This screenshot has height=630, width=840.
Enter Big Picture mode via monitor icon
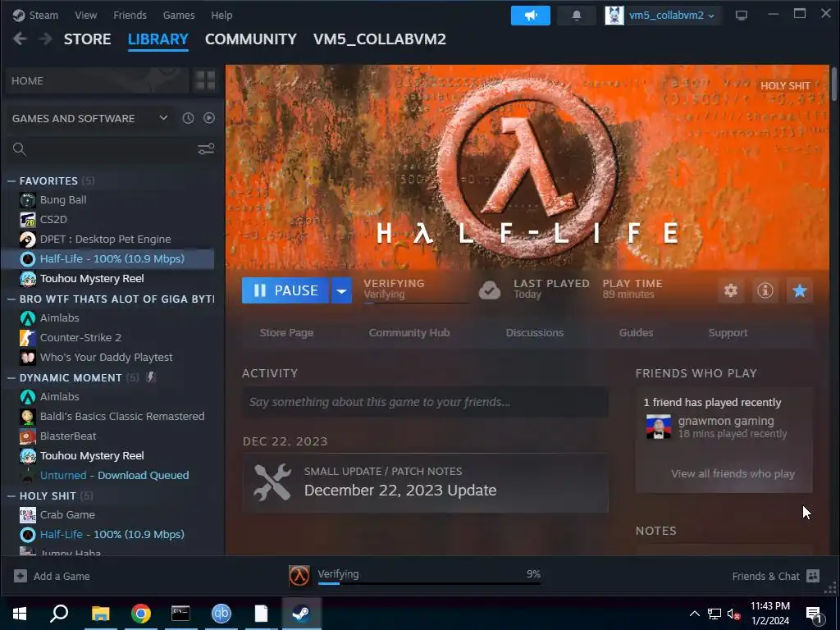pyautogui.click(x=742, y=16)
